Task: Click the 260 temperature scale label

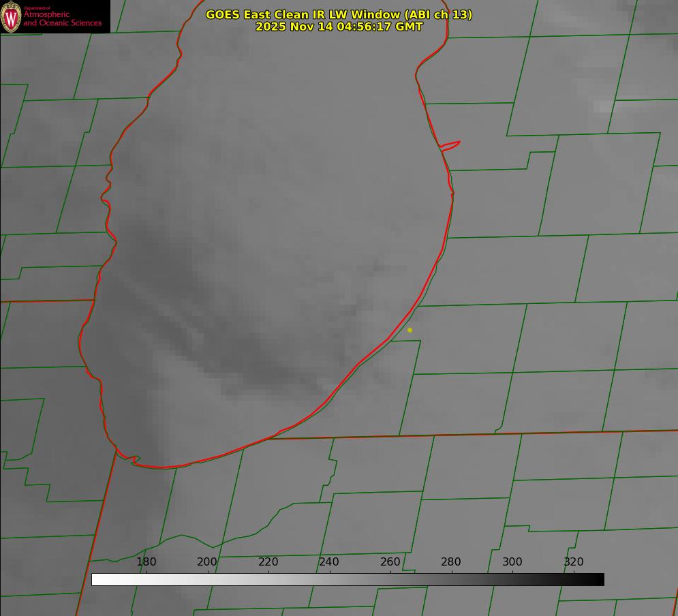Action: click(390, 562)
